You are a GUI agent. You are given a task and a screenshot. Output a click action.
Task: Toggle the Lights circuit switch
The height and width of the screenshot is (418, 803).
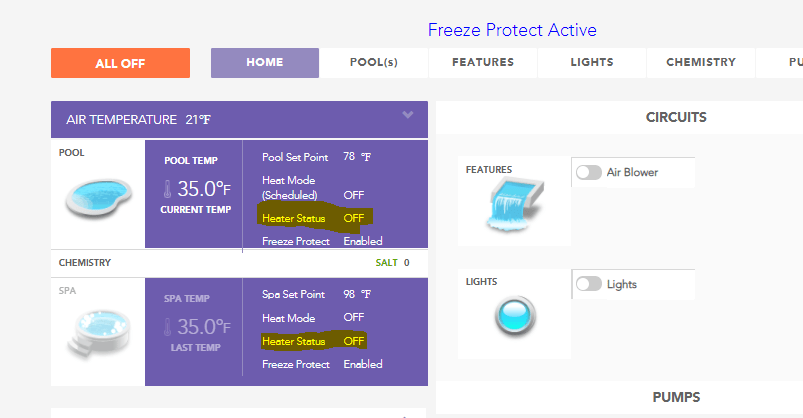(x=588, y=284)
